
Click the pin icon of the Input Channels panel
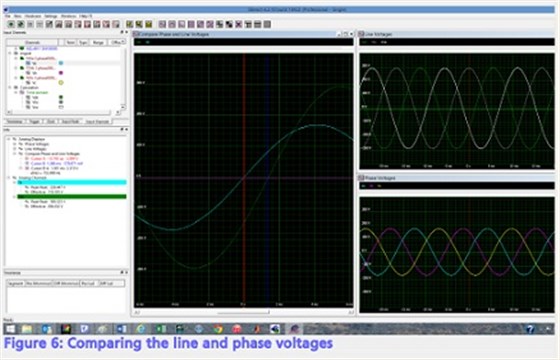pyautogui.click(x=121, y=32)
